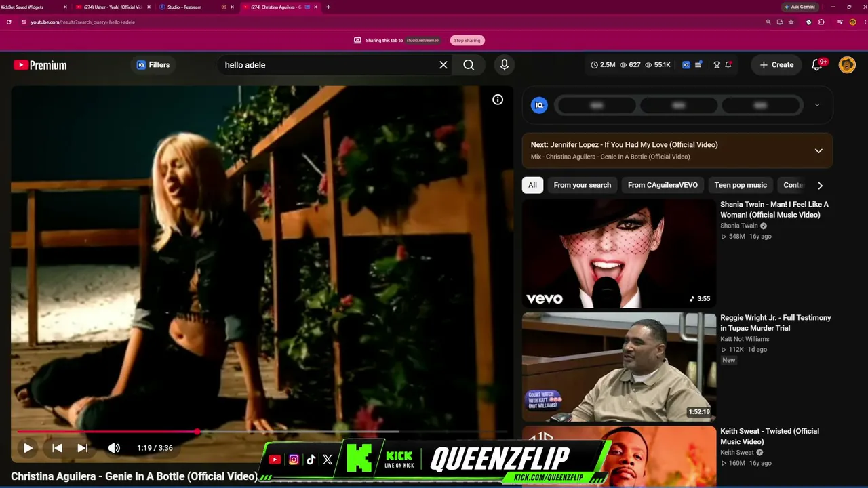Click the small bell with red dot
Screen dimensions: 868x488
728,65
